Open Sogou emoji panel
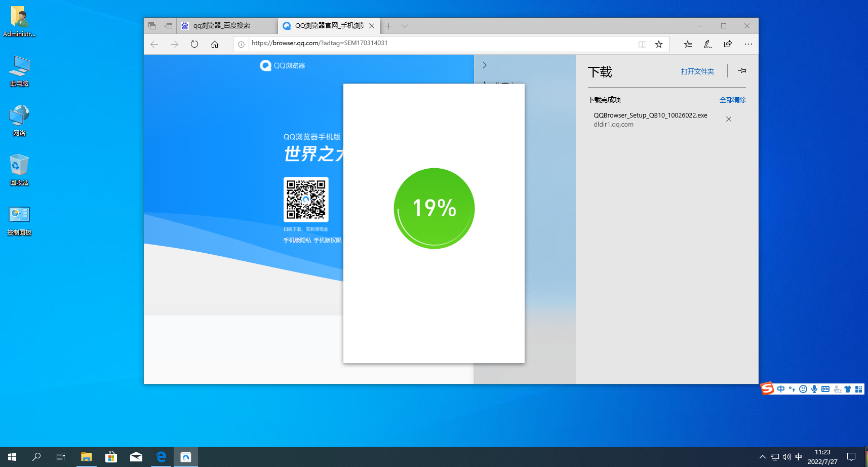 pos(803,389)
